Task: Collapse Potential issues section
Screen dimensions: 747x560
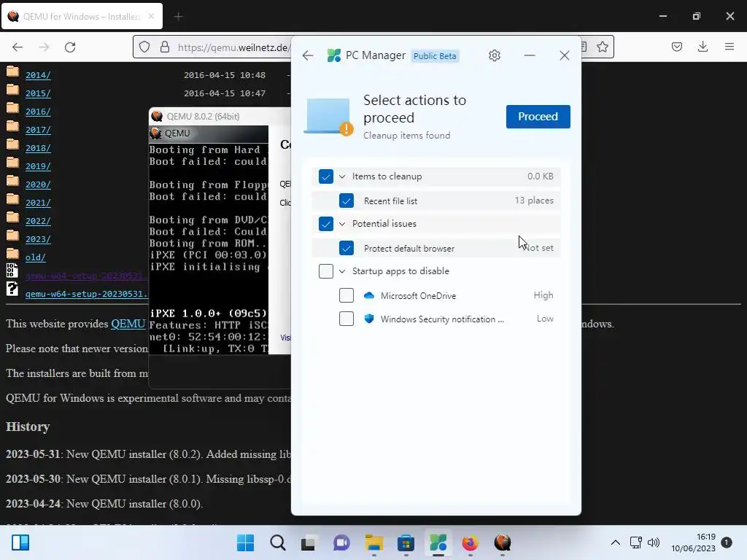Action: coord(342,223)
